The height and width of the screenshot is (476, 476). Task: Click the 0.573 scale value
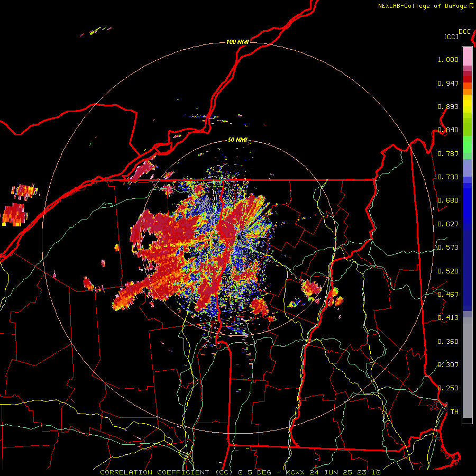click(x=448, y=248)
